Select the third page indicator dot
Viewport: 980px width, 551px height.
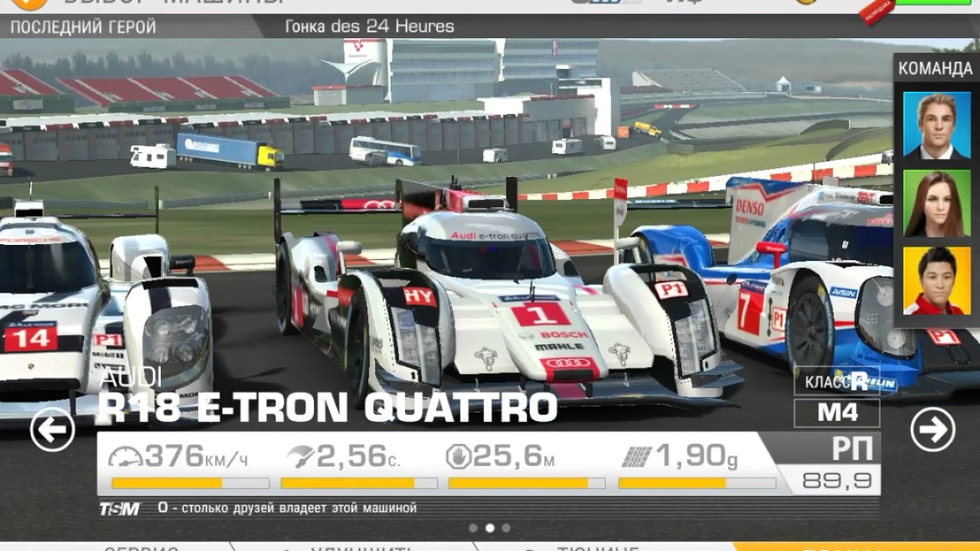click(x=506, y=527)
